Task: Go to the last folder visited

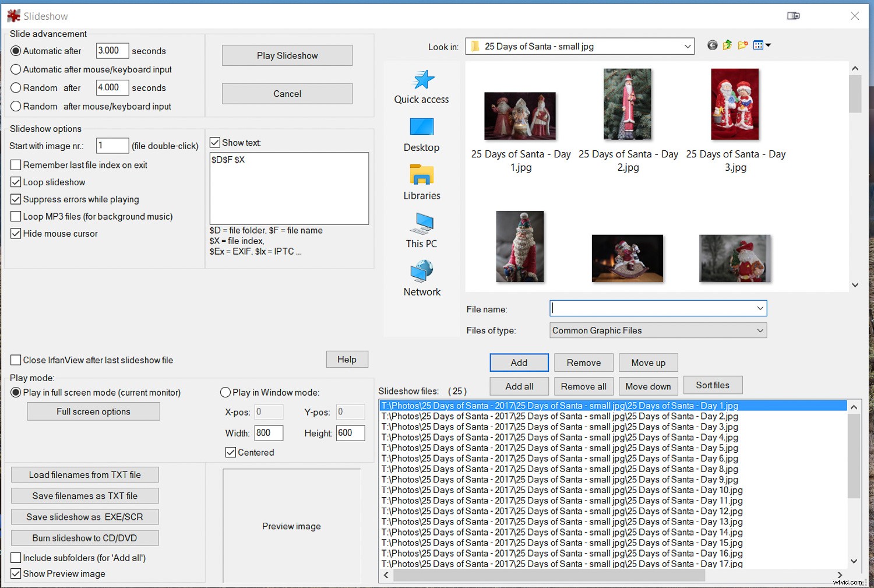Action: (711, 45)
